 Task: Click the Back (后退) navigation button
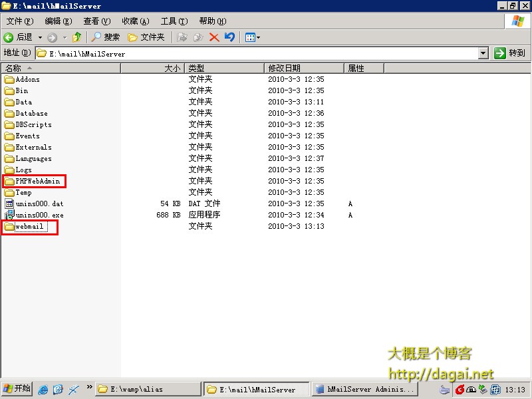18,37
